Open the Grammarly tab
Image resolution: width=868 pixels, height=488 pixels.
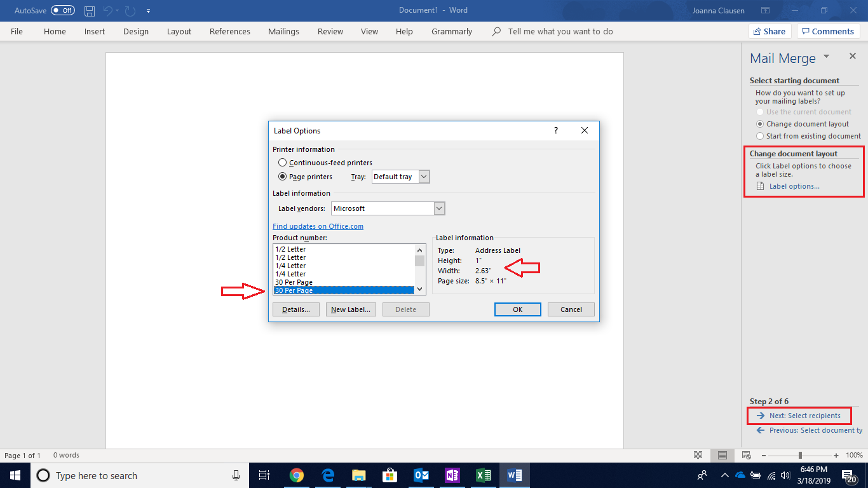coord(452,31)
